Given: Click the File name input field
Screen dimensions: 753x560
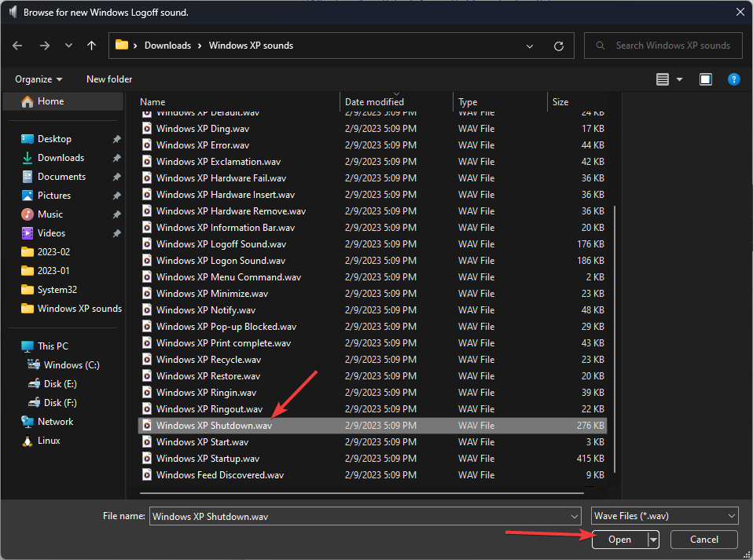Looking at the screenshot, I should coord(365,516).
